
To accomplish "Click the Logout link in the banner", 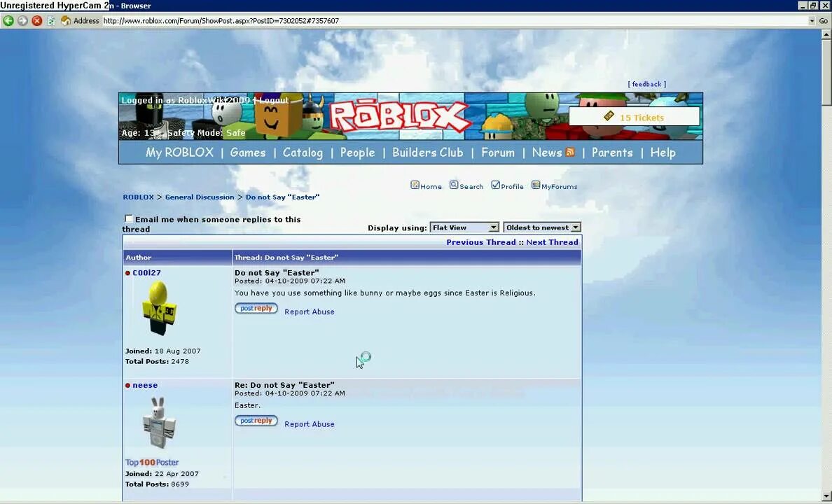I will (274, 99).
